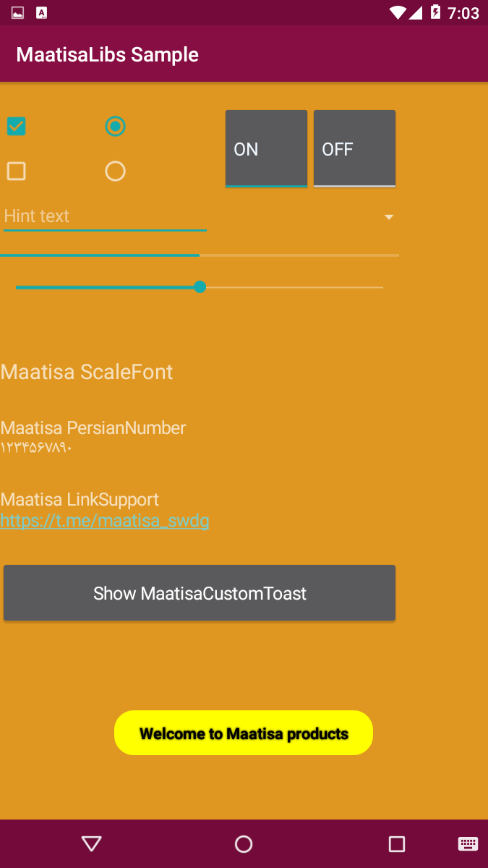This screenshot has height=868, width=488.
Task: Tap the MaatisaLibs Sample title bar
Action: click(106, 54)
